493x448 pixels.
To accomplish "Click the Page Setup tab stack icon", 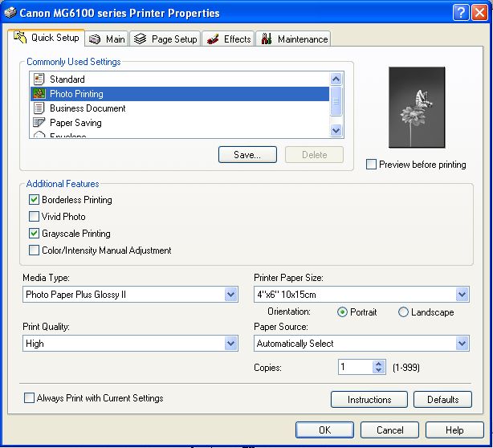I will [140, 39].
